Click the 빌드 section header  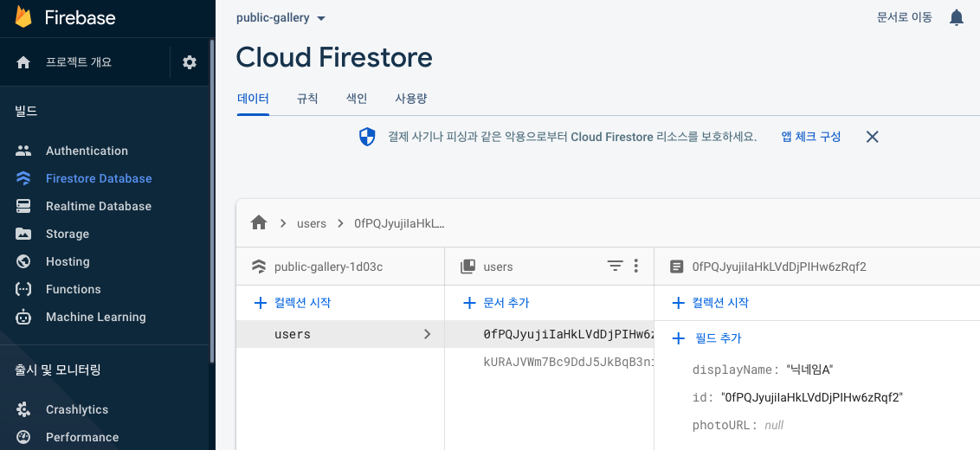(x=26, y=112)
